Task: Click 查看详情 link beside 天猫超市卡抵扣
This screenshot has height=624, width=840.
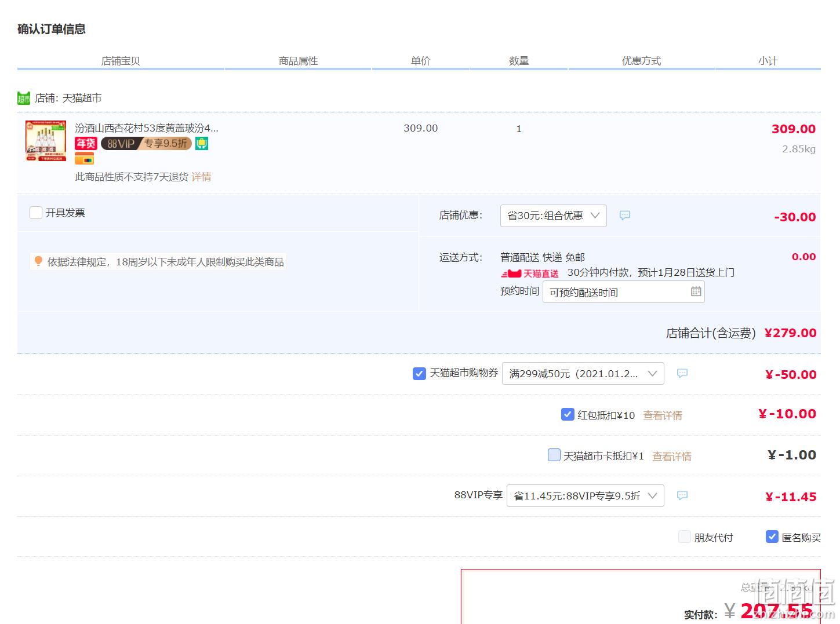Action: pos(672,457)
